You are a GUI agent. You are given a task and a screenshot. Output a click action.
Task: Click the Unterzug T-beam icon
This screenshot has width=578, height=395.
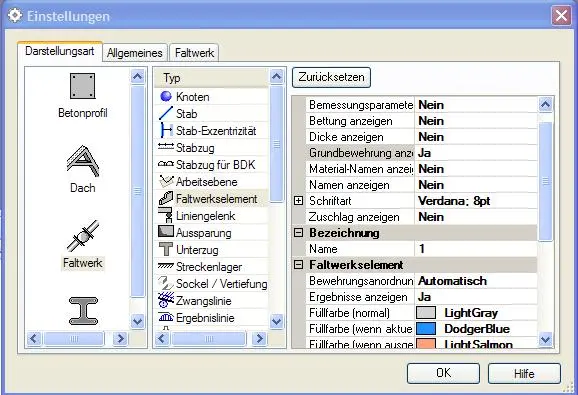[166, 249]
